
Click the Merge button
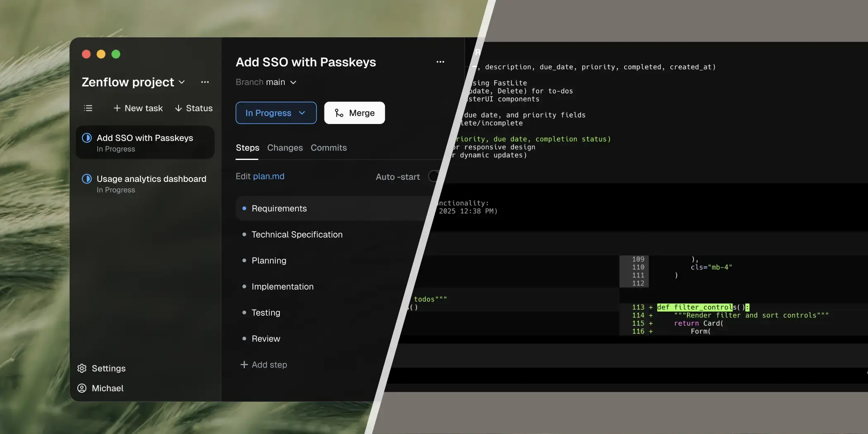(x=354, y=112)
